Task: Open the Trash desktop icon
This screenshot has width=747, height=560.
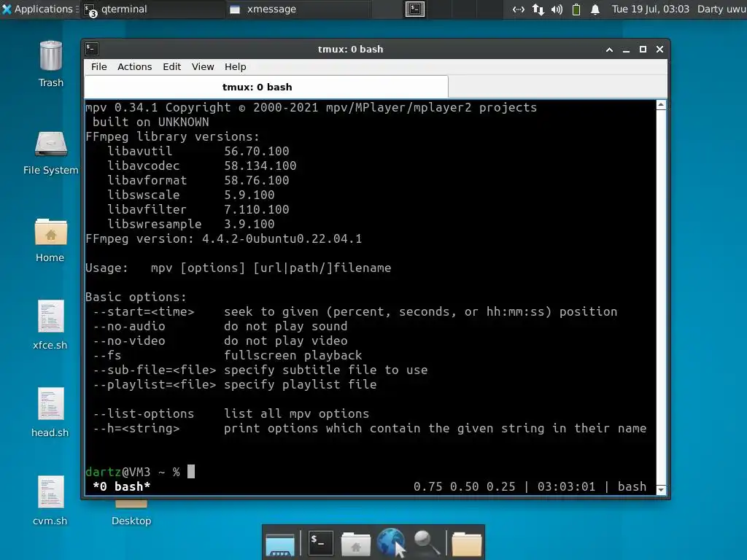Action: point(50,64)
